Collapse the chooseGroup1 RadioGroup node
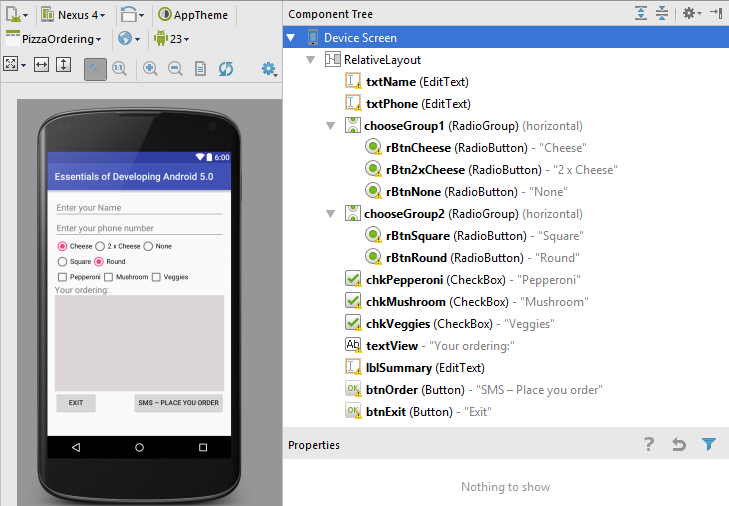Viewport: 729px width, 506px height. click(x=331, y=126)
